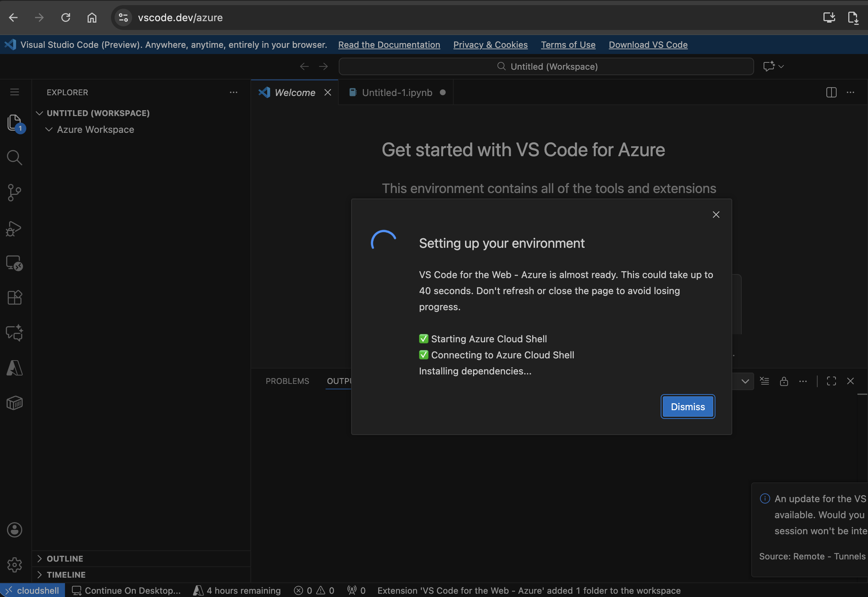Viewport: 868px width, 597px height.
Task: Open the Remote Explorer view
Action: (15, 263)
